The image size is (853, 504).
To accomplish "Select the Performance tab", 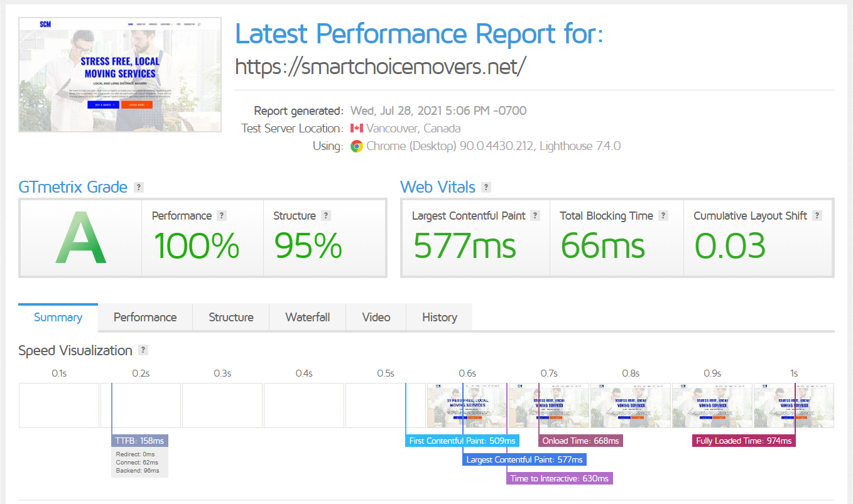I will (144, 317).
